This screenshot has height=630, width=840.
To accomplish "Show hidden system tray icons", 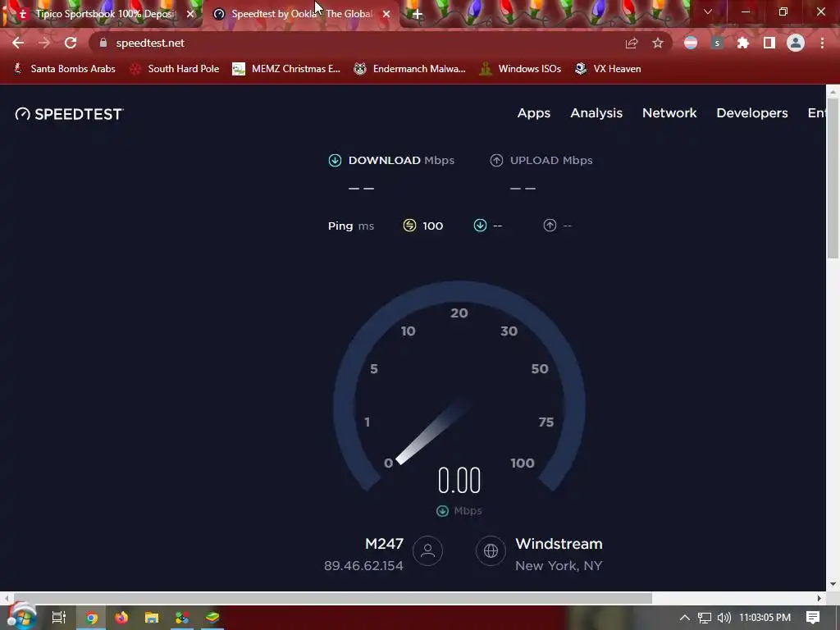I will point(684,618).
